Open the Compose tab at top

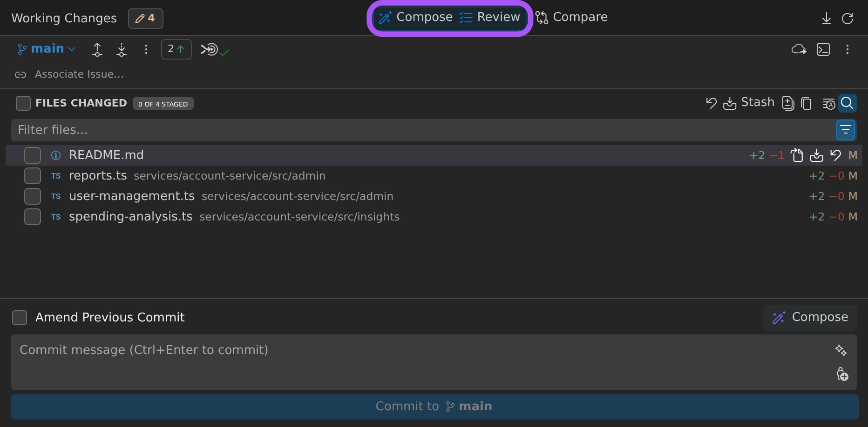(415, 18)
